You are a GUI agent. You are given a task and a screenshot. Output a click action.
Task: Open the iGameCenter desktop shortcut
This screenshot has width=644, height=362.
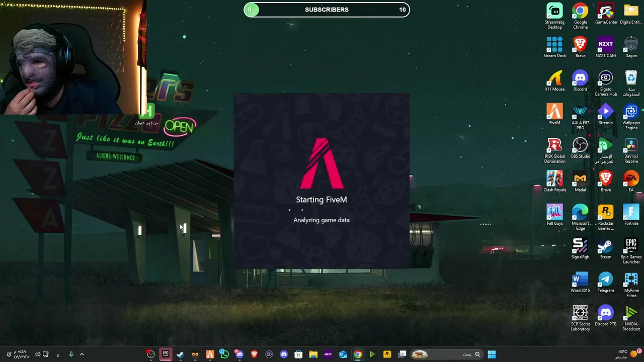point(606,14)
